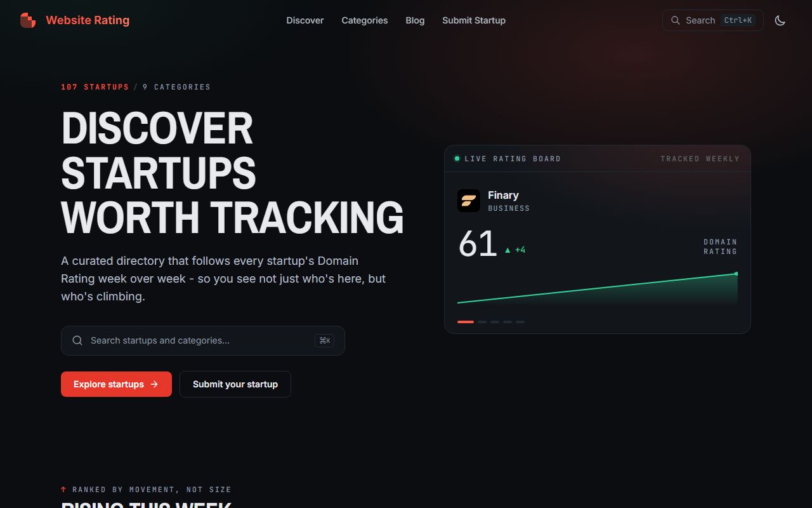Click the LIVE RATING BOARD label
Image resolution: width=812 pixels, height=508 pixels.
(513, 159)
